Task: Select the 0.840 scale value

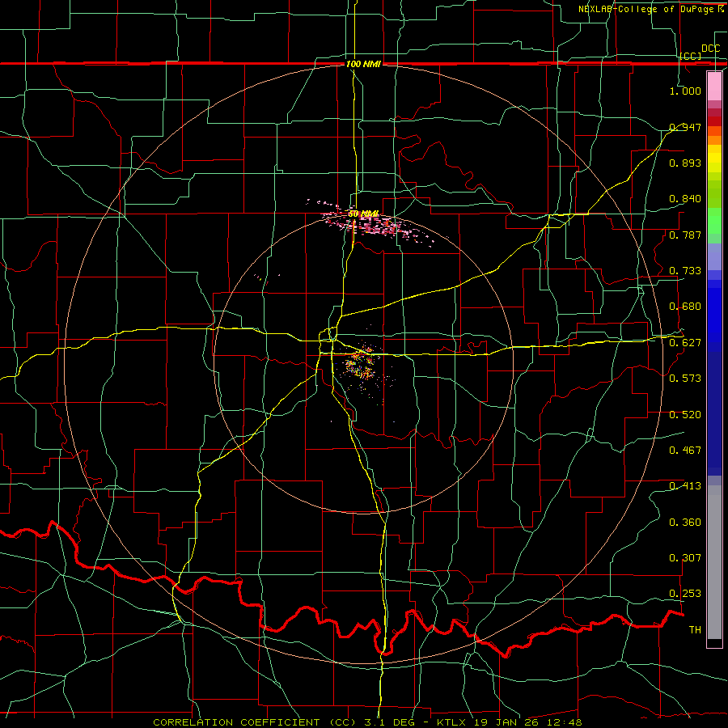Action: click(685, 199)
